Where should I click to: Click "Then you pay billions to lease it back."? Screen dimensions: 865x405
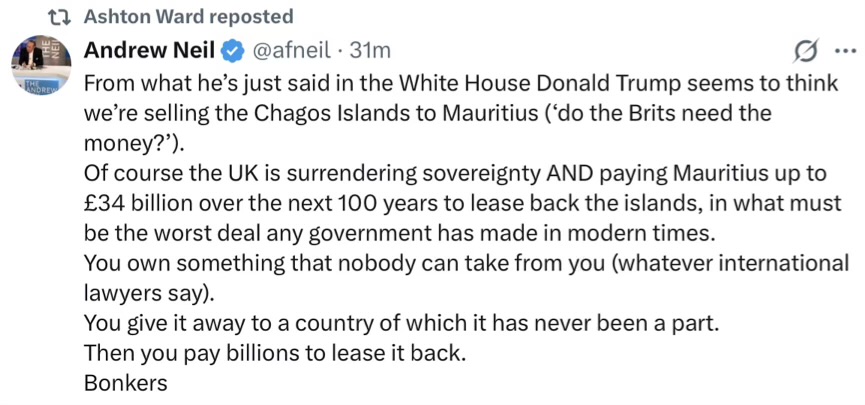click(276, 354)
